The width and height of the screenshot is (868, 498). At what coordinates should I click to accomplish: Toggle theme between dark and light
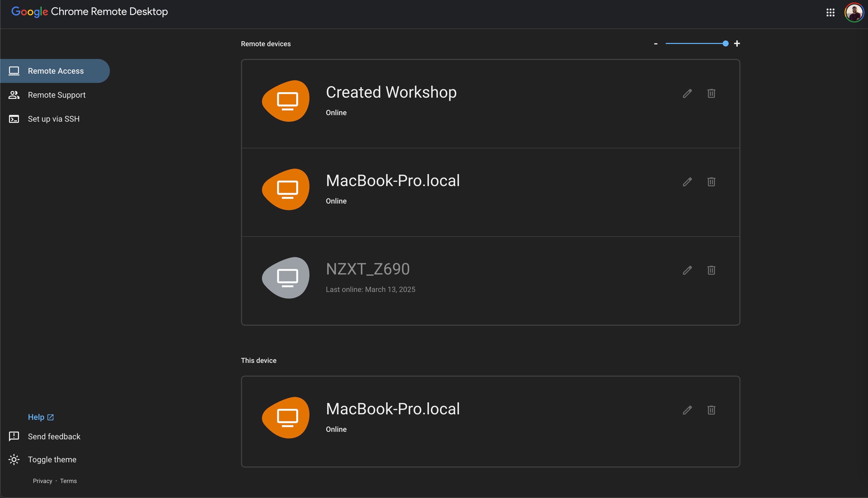pyautogui.click(x=52, y=459)
